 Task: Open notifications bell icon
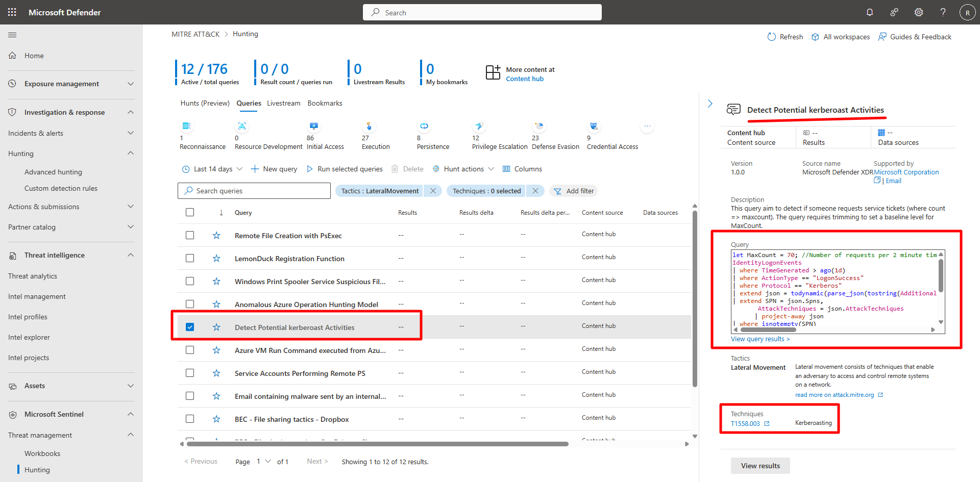pos(870,12)
